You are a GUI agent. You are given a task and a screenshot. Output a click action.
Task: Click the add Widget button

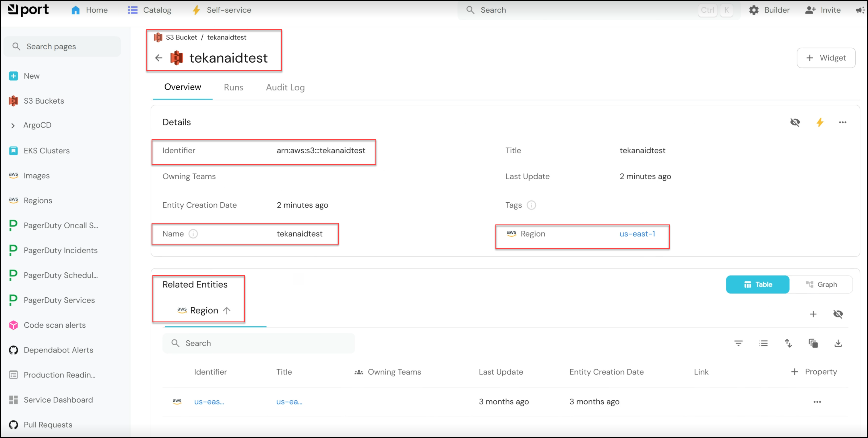pos(826,58)
